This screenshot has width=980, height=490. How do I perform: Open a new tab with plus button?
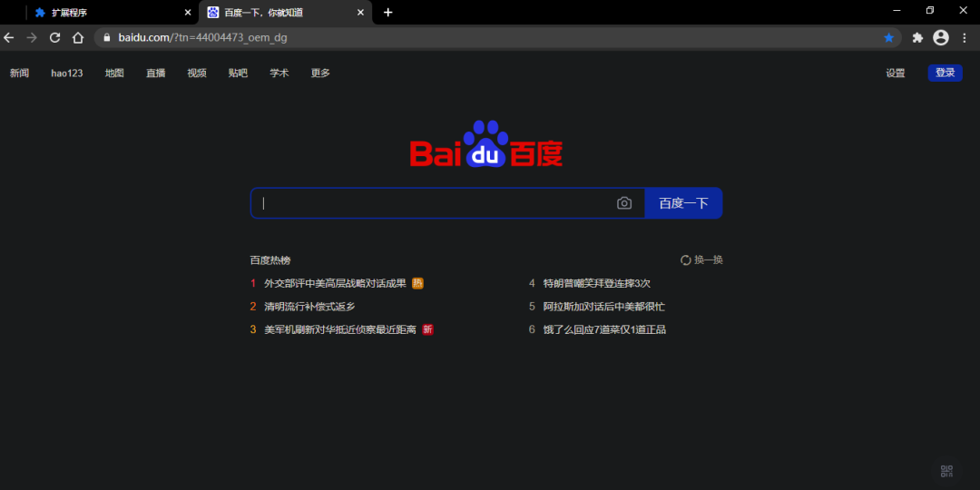388,13
